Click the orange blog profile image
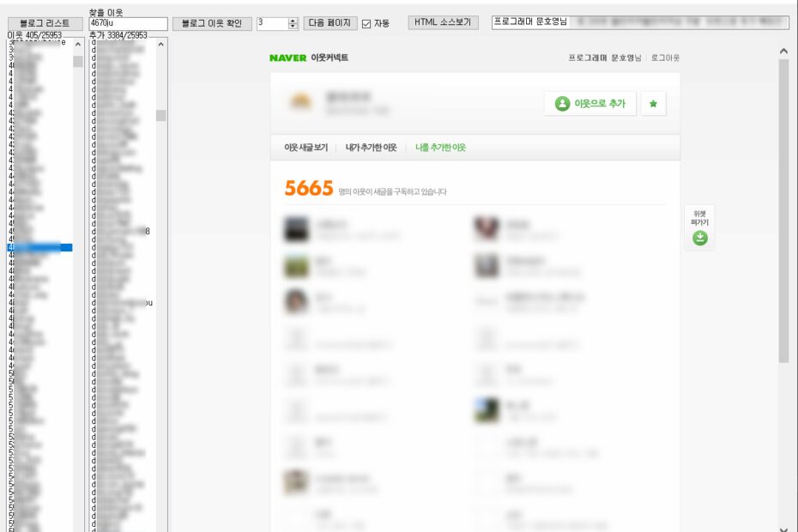 click(x=301, y=102)
